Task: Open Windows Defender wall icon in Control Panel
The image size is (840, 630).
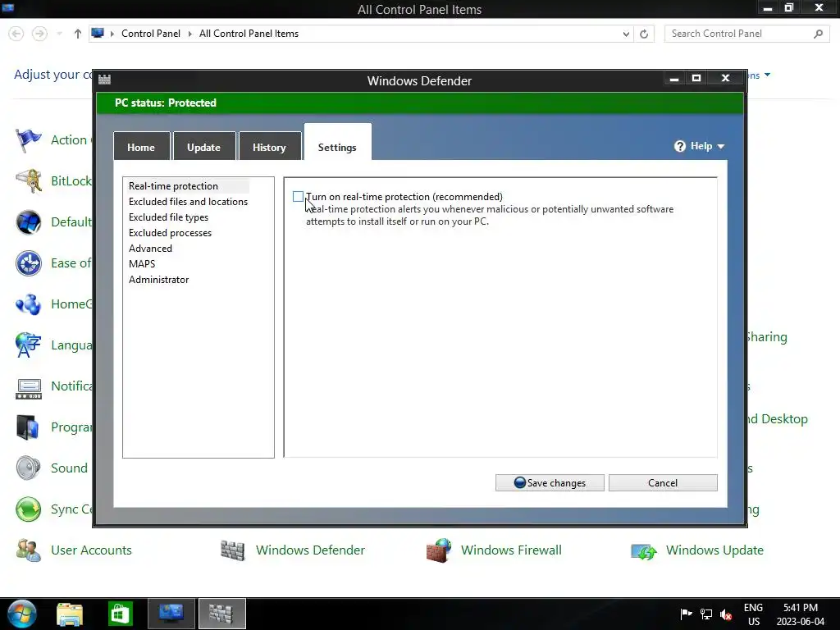Action: tap(232, 550)
